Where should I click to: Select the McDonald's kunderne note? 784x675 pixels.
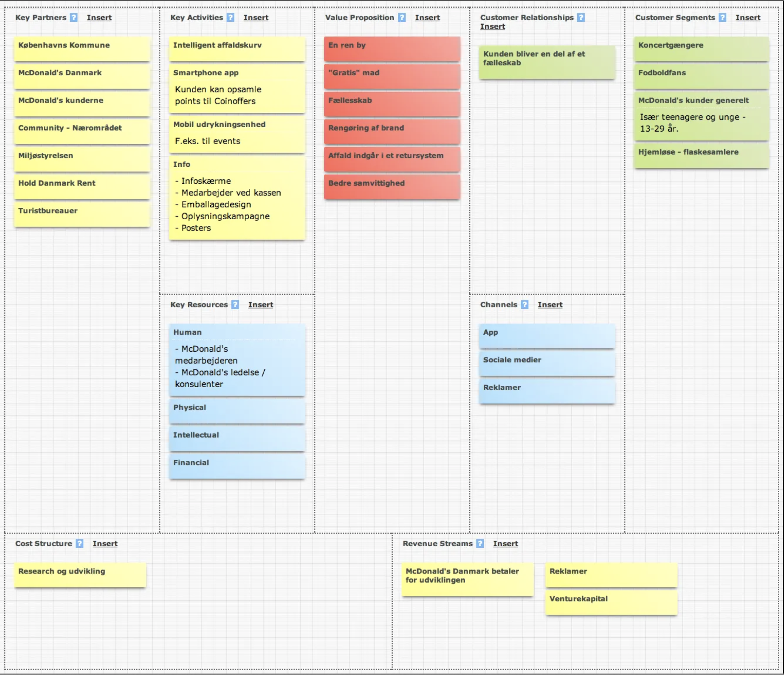click(82, 104)
